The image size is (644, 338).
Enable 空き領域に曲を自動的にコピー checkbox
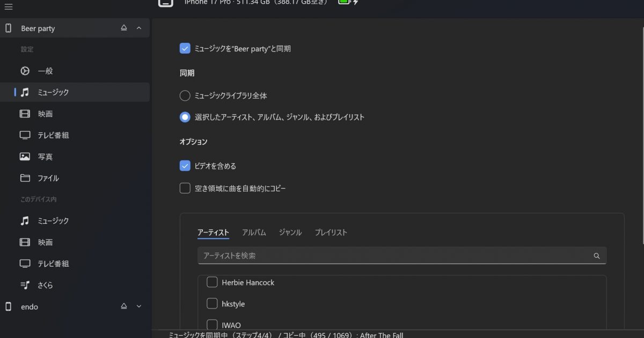click(x=185, y=188)
